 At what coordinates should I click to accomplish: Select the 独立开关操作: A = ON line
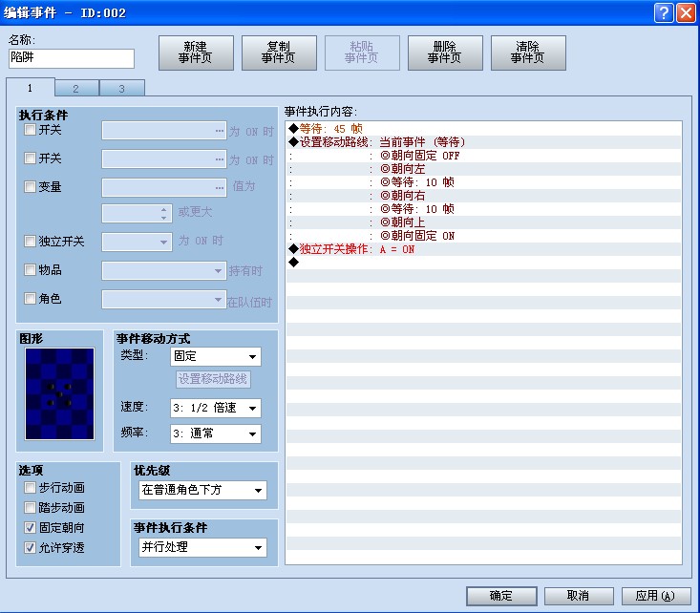[x=483, y=249]
